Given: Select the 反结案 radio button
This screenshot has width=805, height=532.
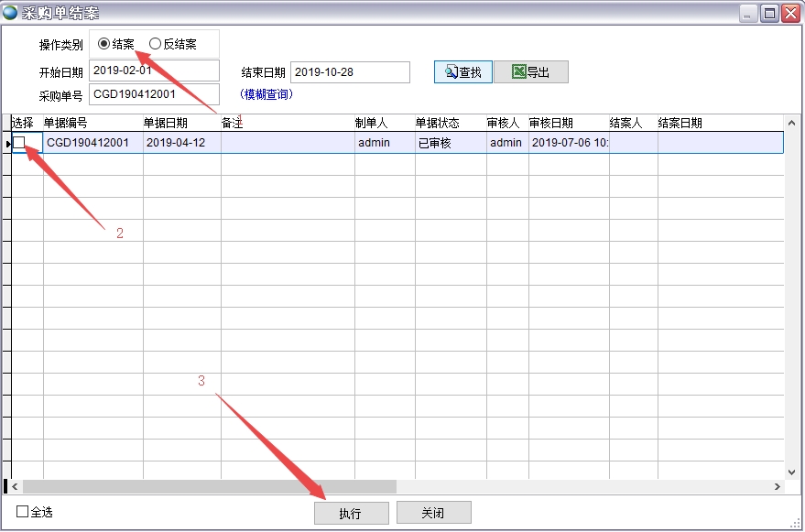Looking at the screenshot, I should click(155, 44).
